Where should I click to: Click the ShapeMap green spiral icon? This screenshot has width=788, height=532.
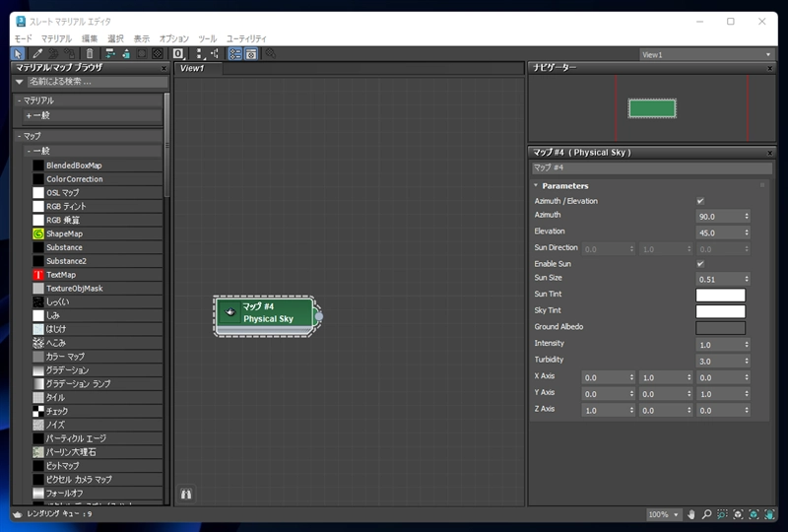click(x=38, y=233)
